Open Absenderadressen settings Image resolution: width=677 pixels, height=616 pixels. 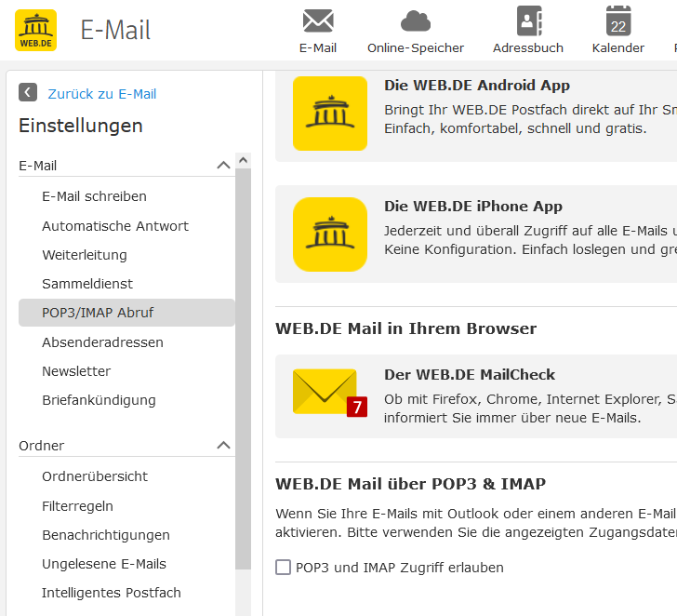pyautogui.click(x=102, y=342)
